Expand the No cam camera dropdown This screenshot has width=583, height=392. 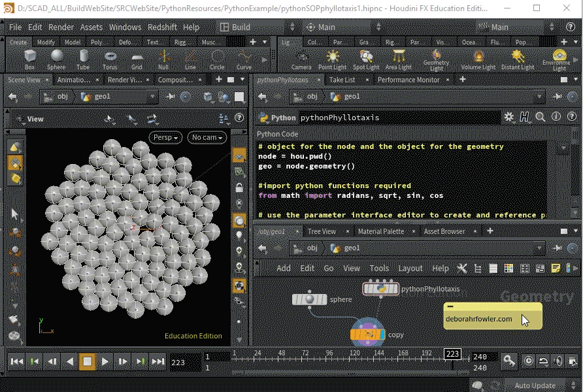pyautogui.click(x=206, y=137)
